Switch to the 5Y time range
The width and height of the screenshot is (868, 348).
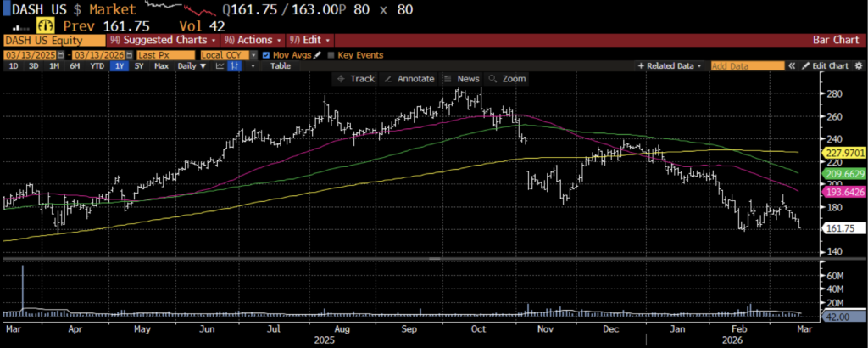pyautogui.click(x=140, y=65)
